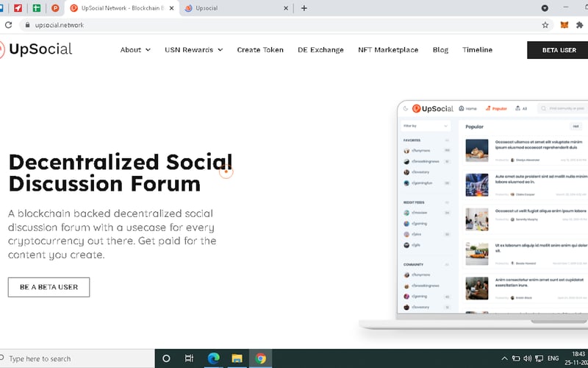Reload the page with the refresh icon
Screen dimensions: 588x368
8,25
